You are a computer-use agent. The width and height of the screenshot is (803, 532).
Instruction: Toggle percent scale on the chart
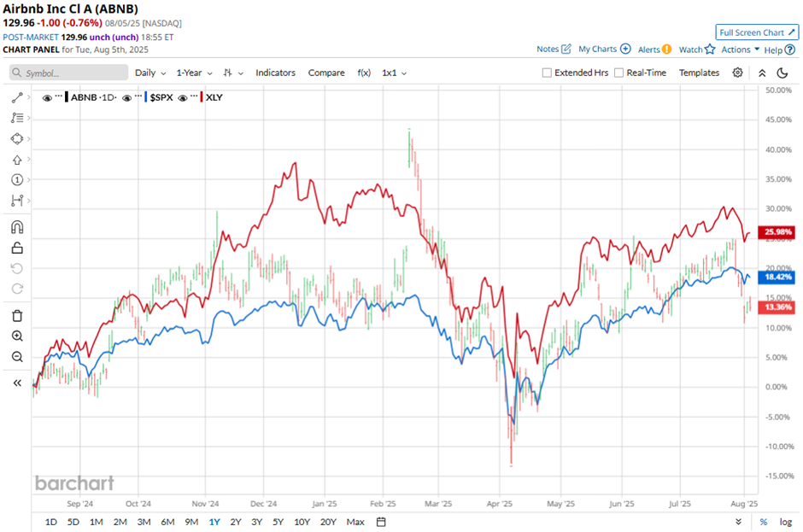click(764, 522)
